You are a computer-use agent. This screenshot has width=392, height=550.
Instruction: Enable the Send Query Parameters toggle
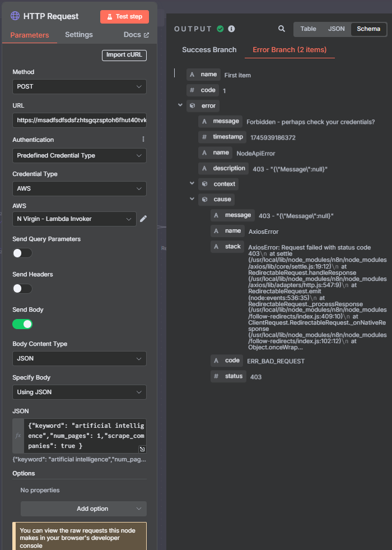pyautogui.click(x=22, y=253)
